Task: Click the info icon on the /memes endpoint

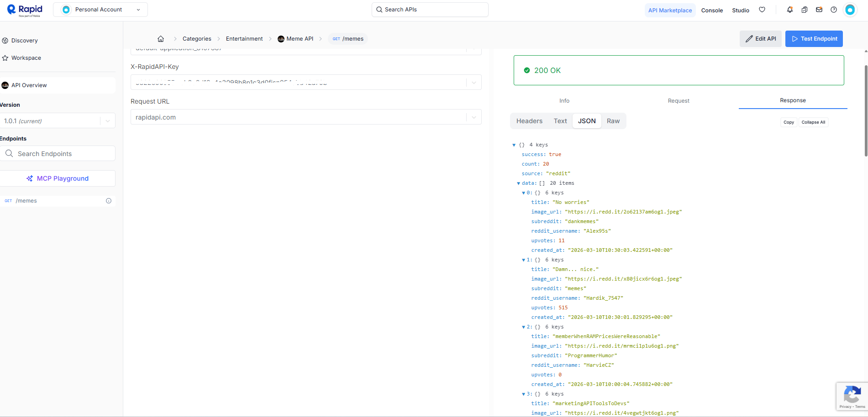Action: pos(109,201)
